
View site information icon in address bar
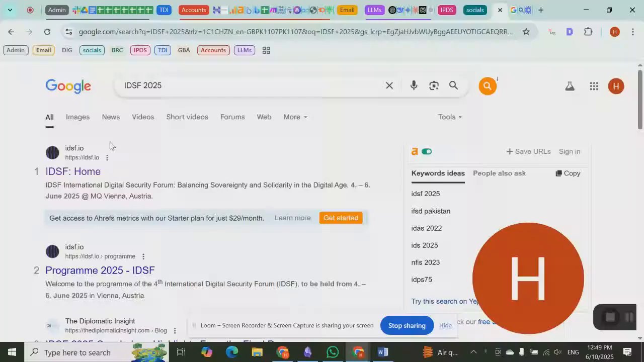tap(68, 32)
